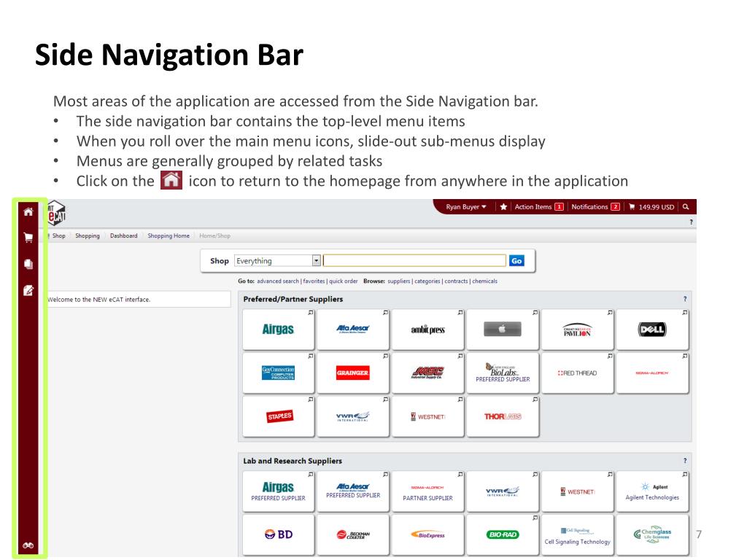Select the Dashboard breadcrumb item
Screen dimensions: 747x560
pos(123,236)
